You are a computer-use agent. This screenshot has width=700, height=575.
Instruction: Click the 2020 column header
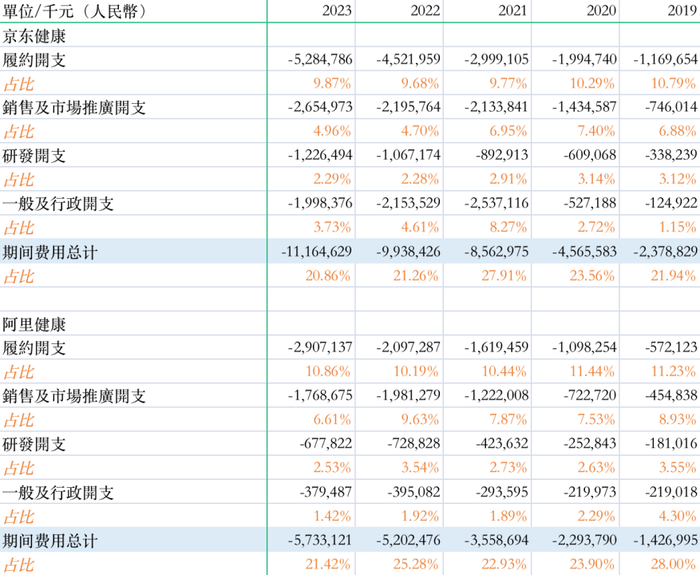pyautogui.click(x=601, y=10)
